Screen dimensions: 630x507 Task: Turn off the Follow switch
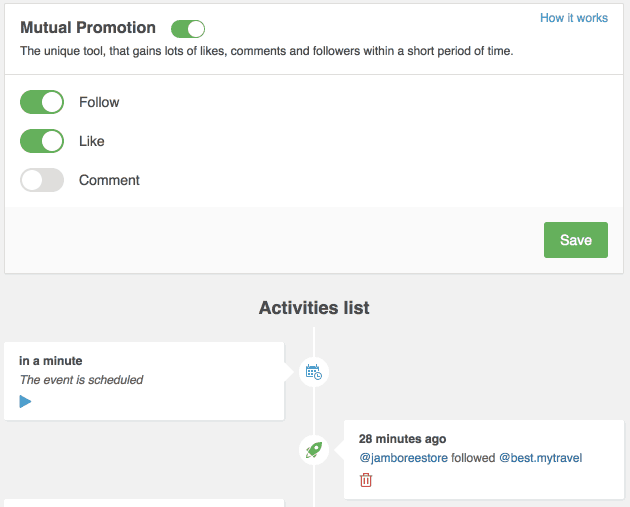click(x=42, y=102)
